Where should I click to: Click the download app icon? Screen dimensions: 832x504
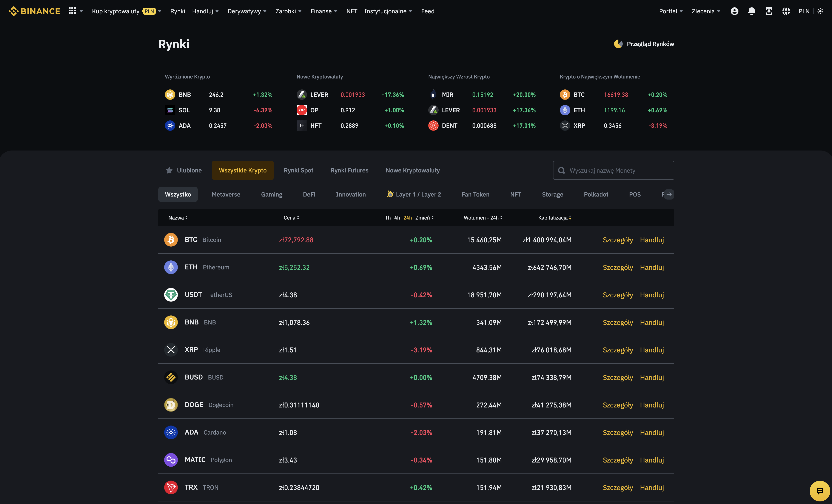point(769,11)
